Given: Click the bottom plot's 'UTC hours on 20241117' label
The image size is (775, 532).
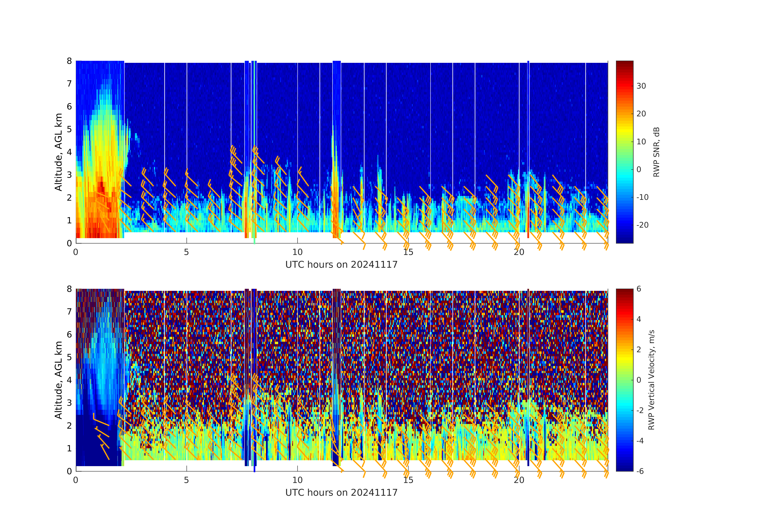Looking at the screenshot, I should 341,492.
